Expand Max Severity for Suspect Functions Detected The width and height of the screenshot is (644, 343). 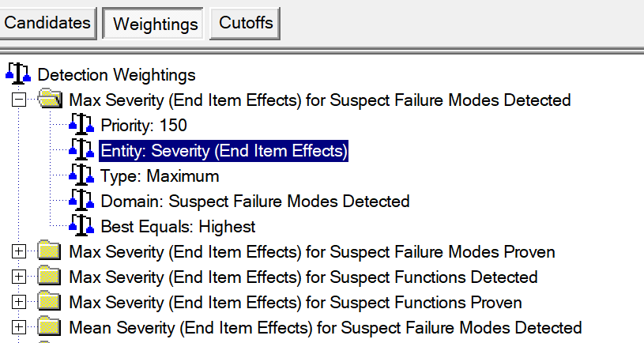(19, 277)
